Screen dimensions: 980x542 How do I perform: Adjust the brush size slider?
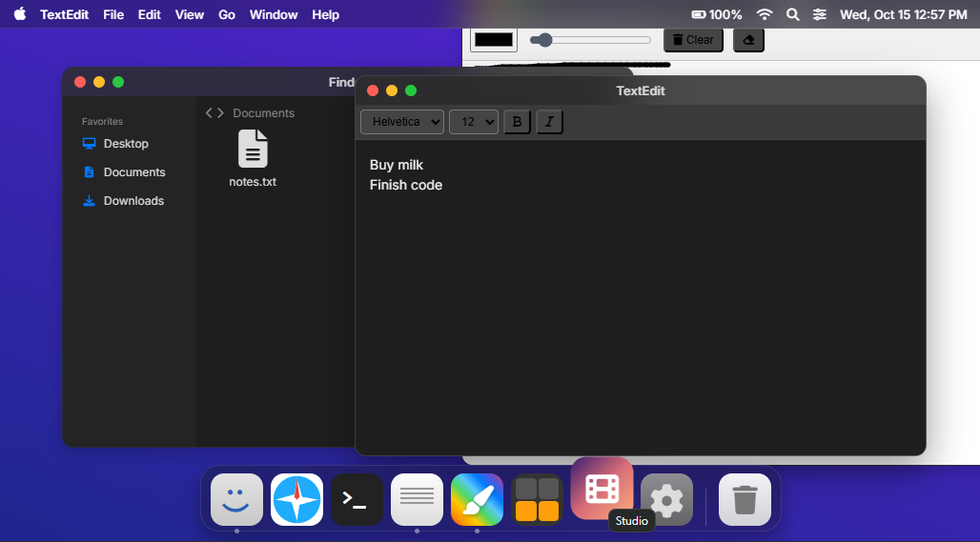590,40
